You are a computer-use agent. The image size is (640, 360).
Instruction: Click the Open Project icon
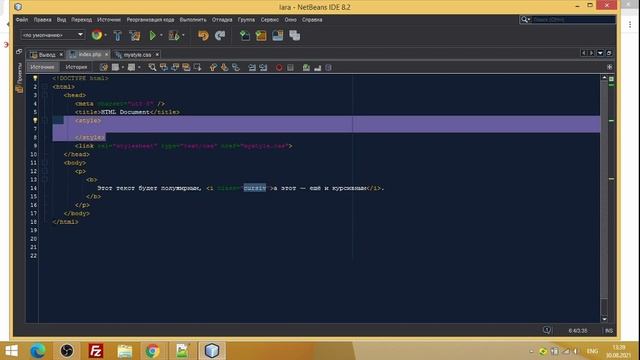[x=278, y=36]
